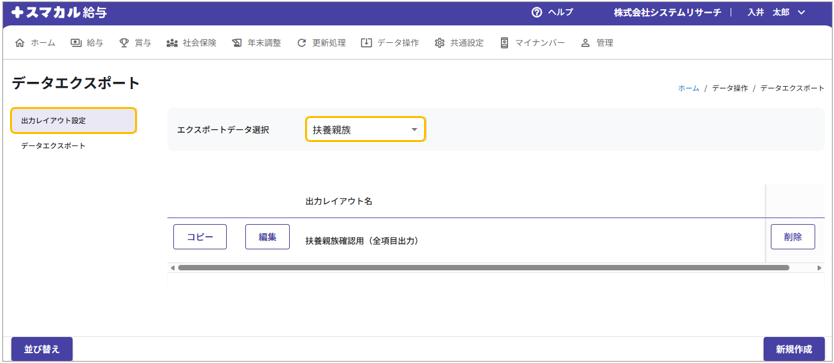Click the home house icon
The image size is (834, 363).
20,44
